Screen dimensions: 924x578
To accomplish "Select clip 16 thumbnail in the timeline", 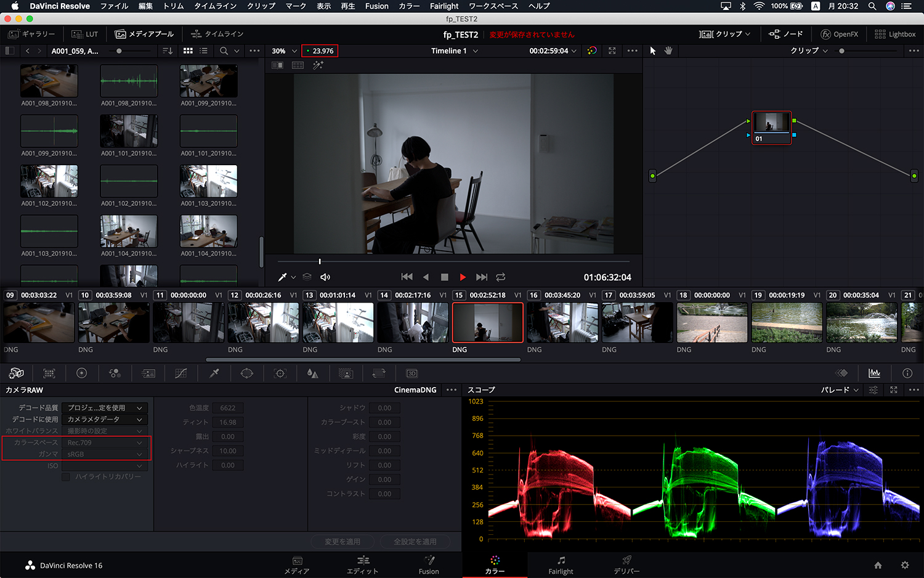I will click(x=562, y=322).
